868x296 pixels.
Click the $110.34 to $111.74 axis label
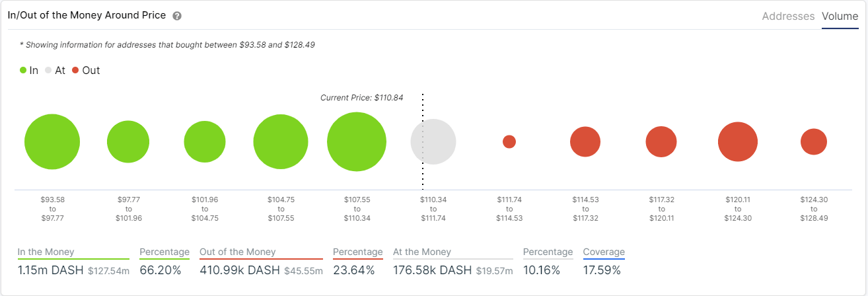tap(433, 208)
